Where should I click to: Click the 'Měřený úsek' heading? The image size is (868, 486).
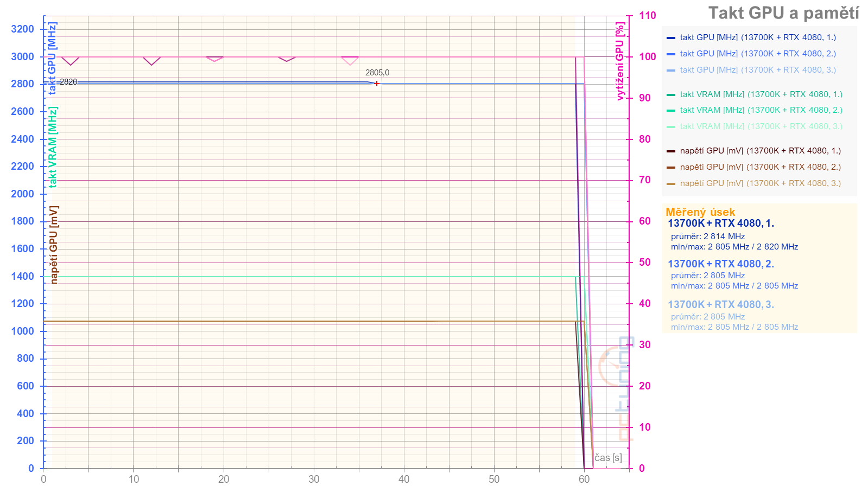coord(700,212)
